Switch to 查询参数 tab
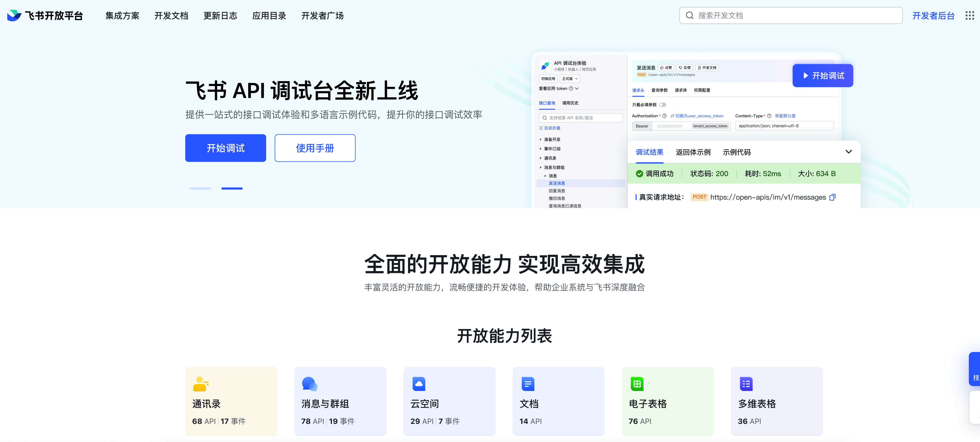 (659, 90)
